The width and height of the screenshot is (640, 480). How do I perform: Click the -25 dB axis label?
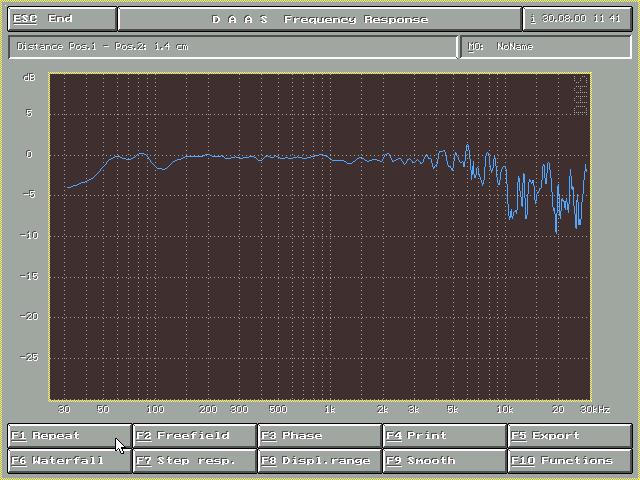pos(28,357)
